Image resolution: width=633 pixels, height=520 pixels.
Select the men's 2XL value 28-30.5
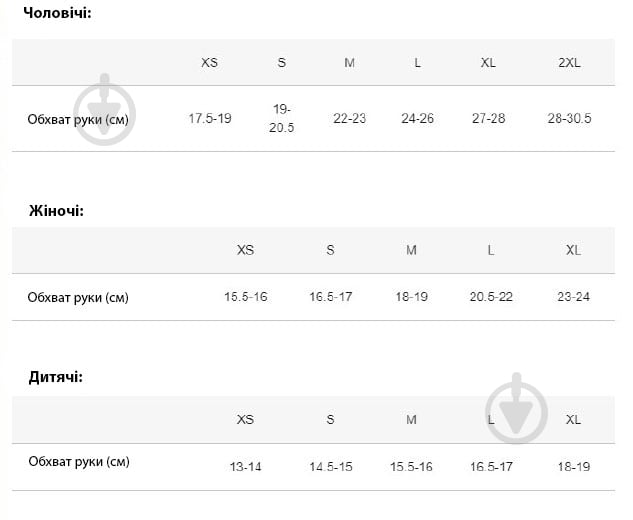coord(569,118)
